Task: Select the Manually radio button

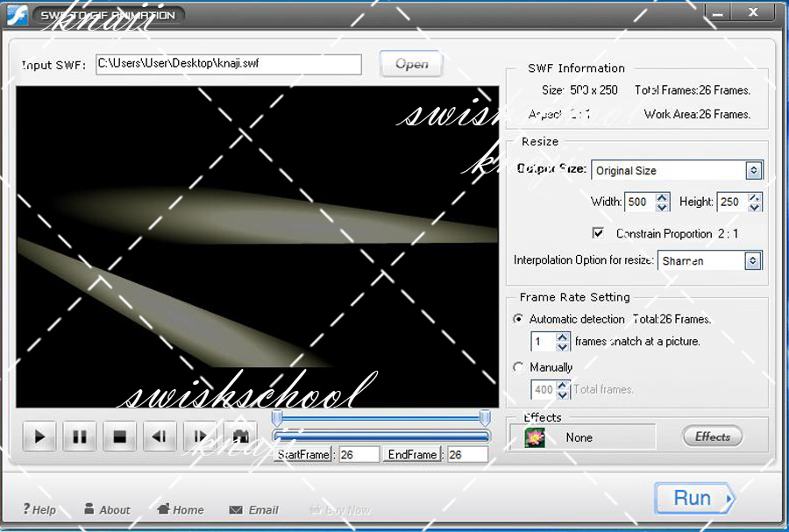Action: 518,367
